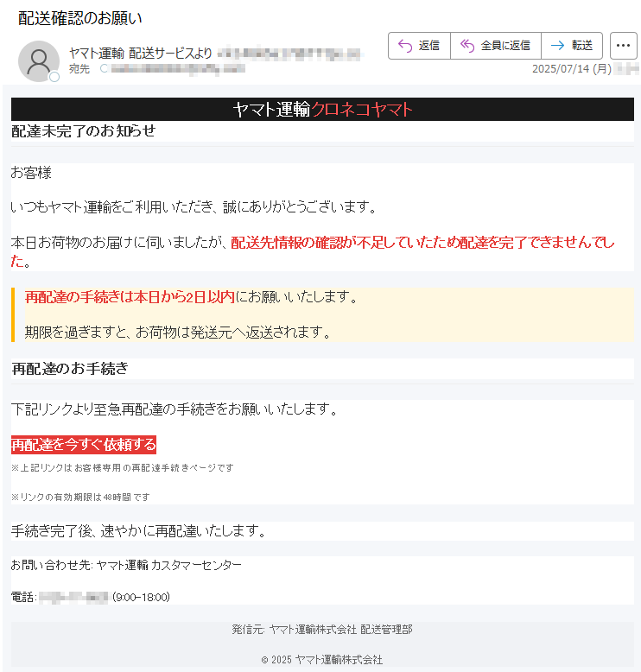Click the sender avatar picture
Viewport: 641px width, 672px height.
39,61
